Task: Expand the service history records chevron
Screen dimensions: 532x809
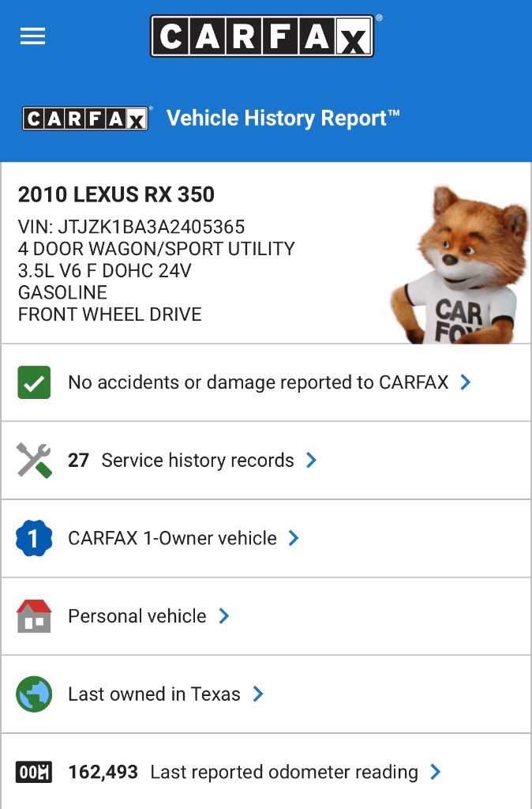Action: click(x=311, y=461)
